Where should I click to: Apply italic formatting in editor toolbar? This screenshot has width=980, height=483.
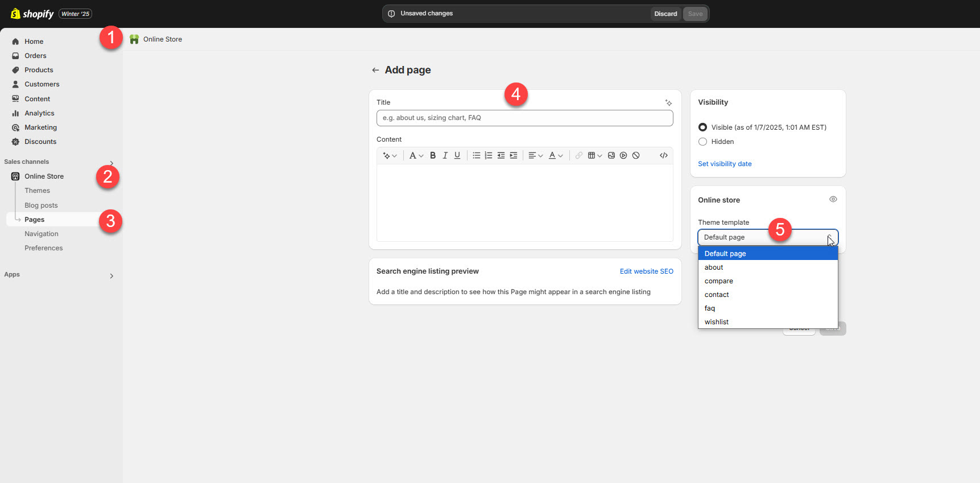(x=445, y=155)
